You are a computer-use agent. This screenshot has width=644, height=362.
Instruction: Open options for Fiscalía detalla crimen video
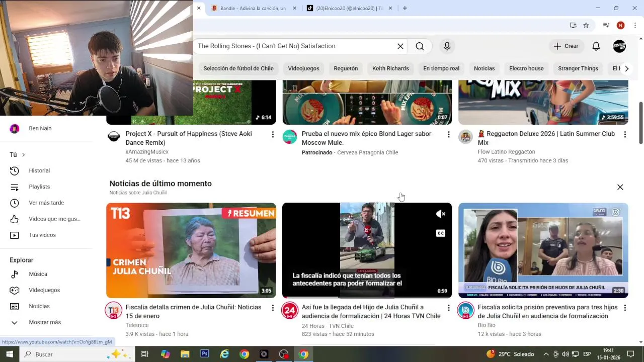pos(273,308)
